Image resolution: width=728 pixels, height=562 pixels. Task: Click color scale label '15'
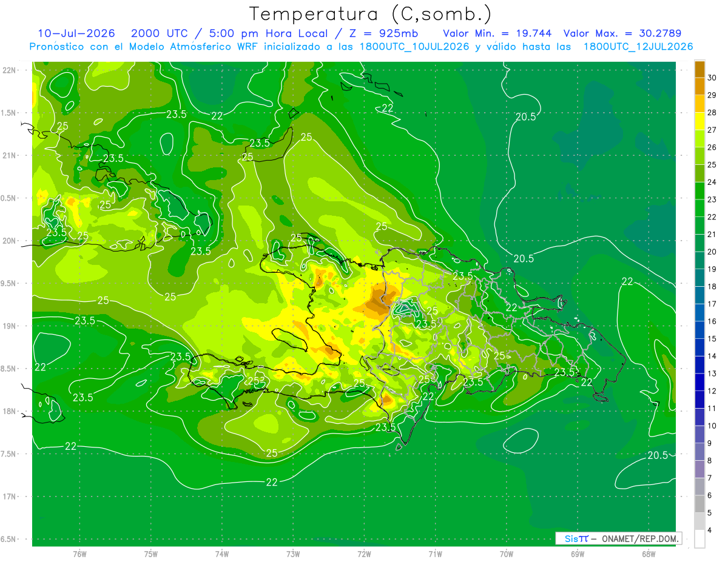[x=712, y=339]
